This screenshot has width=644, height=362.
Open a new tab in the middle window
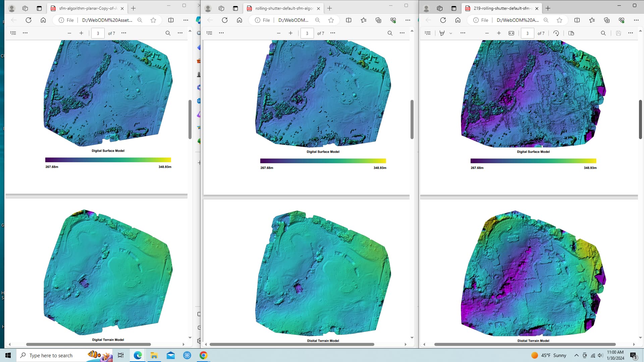[329, 8]
